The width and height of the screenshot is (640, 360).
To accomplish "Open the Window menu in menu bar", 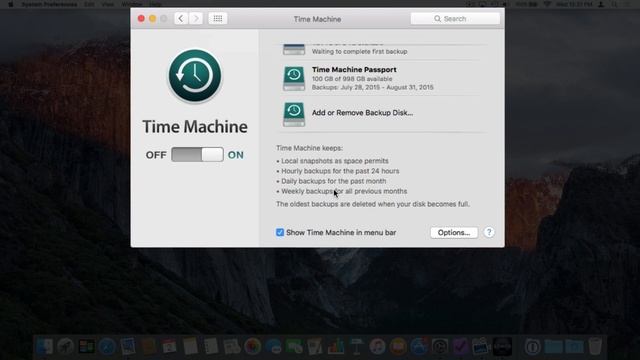I will (x=131, y=4).
